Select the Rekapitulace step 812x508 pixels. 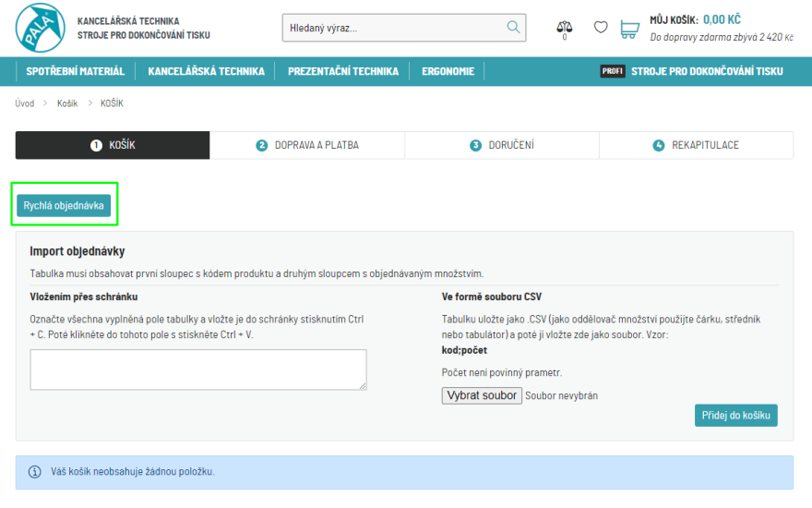pos(696,145)
